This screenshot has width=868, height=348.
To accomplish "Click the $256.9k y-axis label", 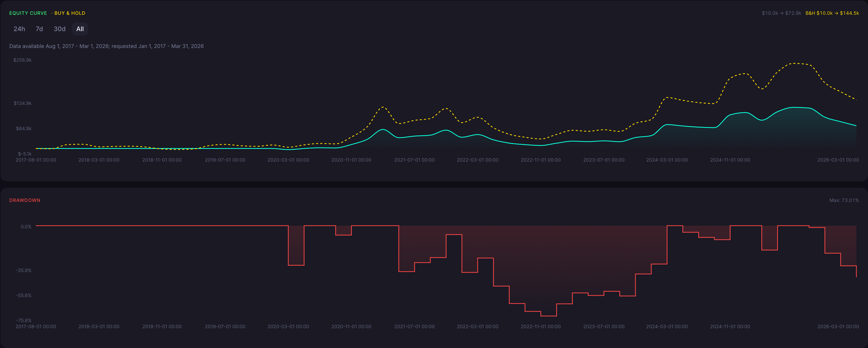I will [x=22, y=60].
